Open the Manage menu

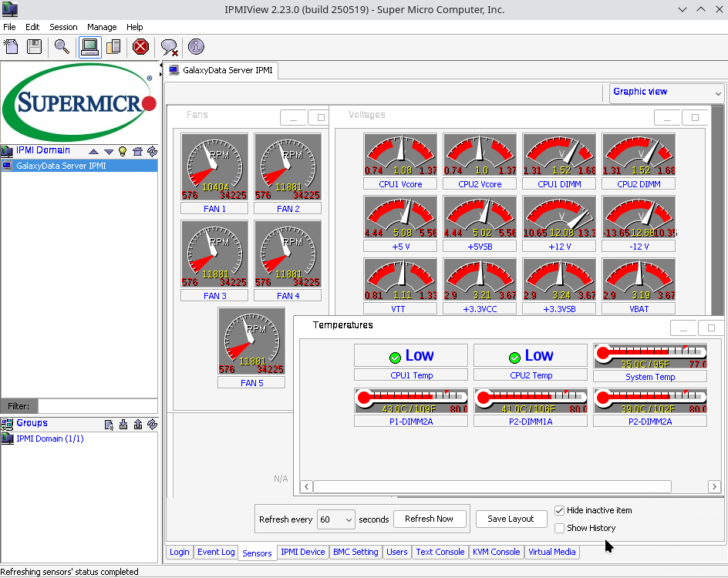pyautogui.click(x=102, y=27)
